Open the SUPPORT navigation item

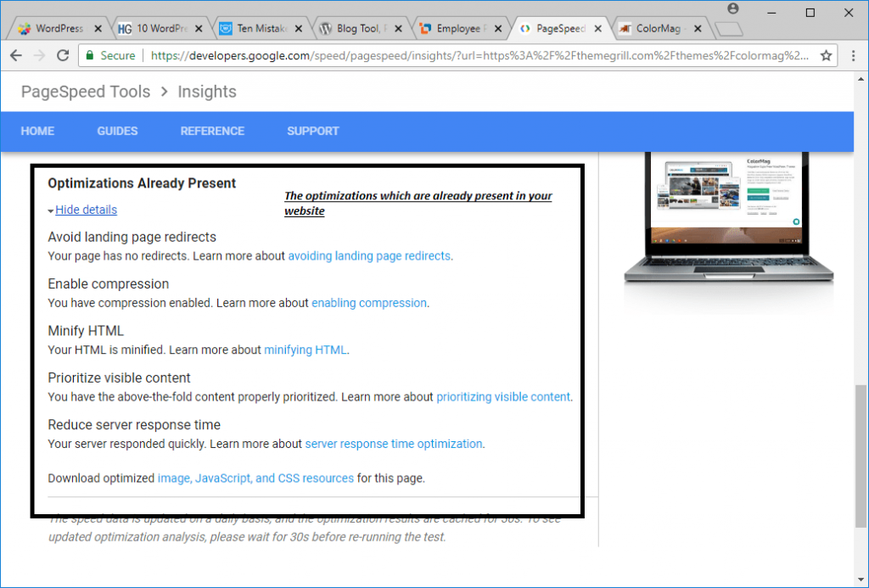(312, 131)
